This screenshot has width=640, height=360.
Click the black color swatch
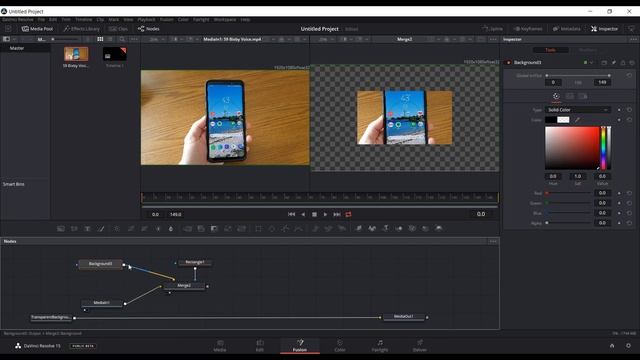[551, 120]
